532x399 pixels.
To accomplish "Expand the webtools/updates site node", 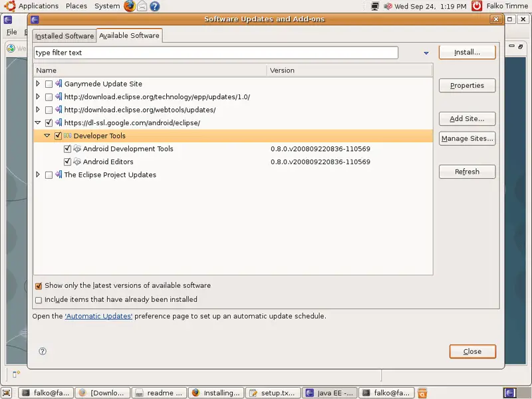I will [x=38, y=109].
